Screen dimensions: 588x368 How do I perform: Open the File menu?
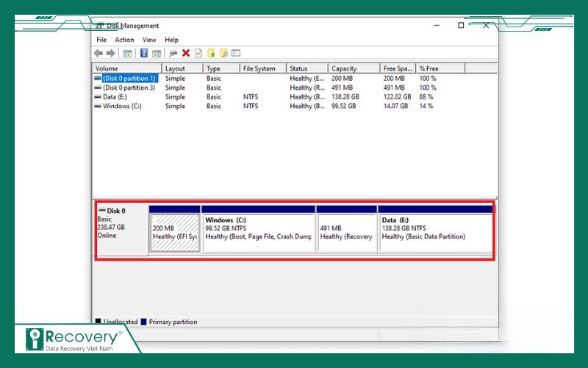[x=101, y=40]
